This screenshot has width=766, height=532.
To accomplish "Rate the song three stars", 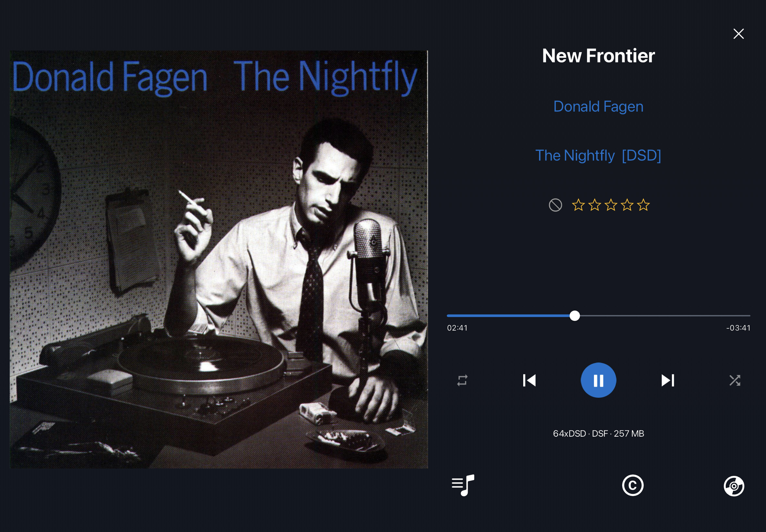I will coord(611,205).
